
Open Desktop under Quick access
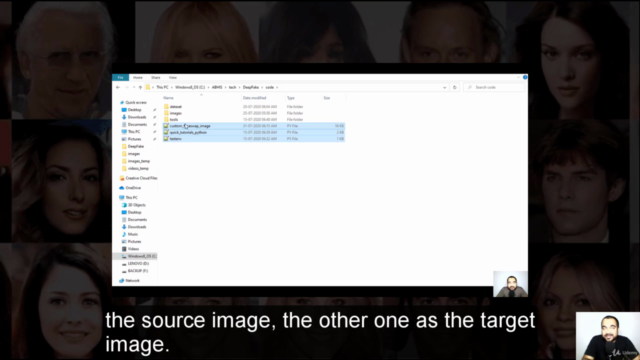click(x=134, y=110)
